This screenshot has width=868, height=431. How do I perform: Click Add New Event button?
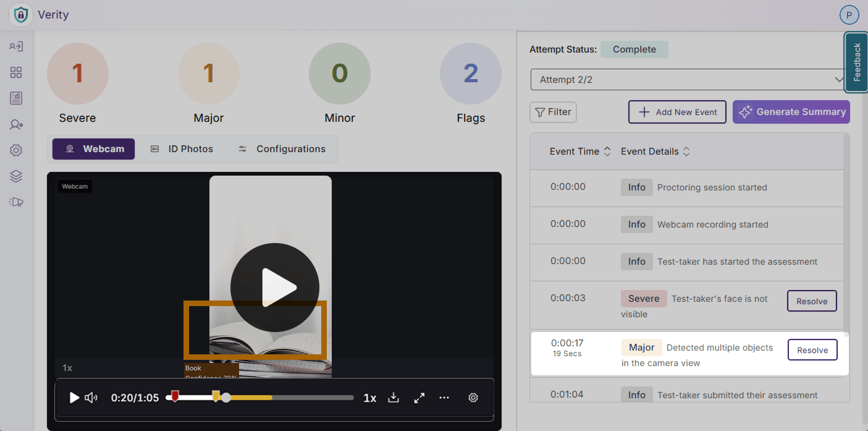coord(677,112)
